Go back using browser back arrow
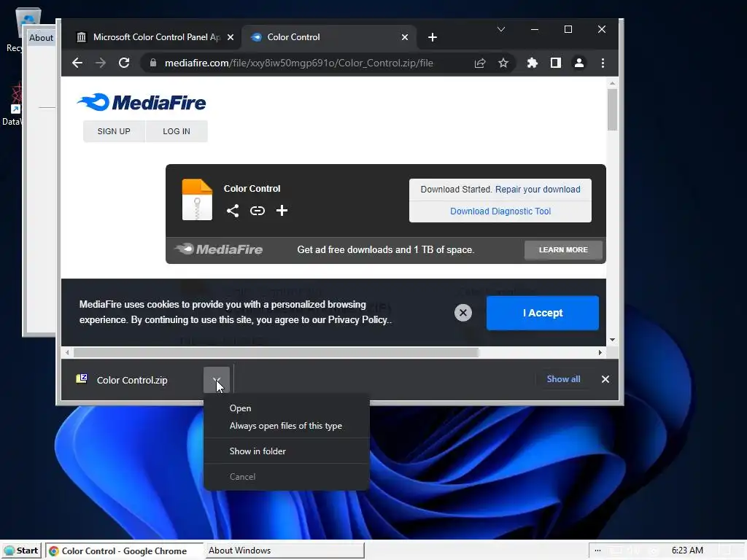This screenshot has width=747, height=560. 77,63
